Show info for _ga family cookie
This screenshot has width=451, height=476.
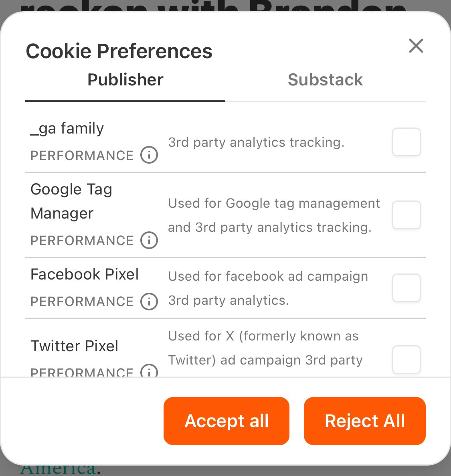tap(149, 155)
